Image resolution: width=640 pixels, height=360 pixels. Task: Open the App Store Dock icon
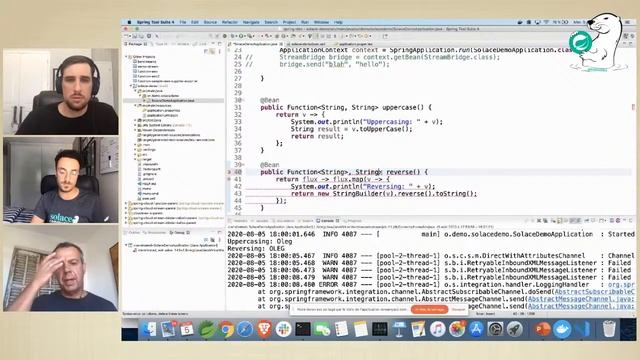476,329
